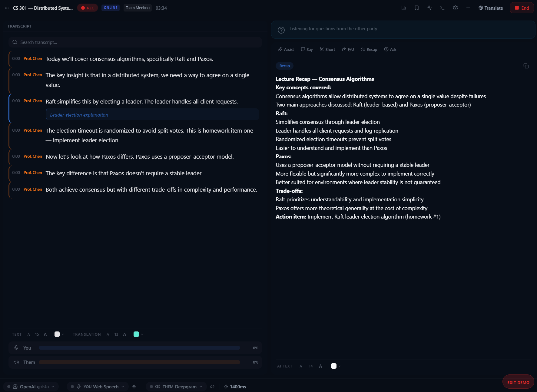Open the statistics bar chart icon
Viewport: 537px width, 392px height.
(x=404, y=8)
